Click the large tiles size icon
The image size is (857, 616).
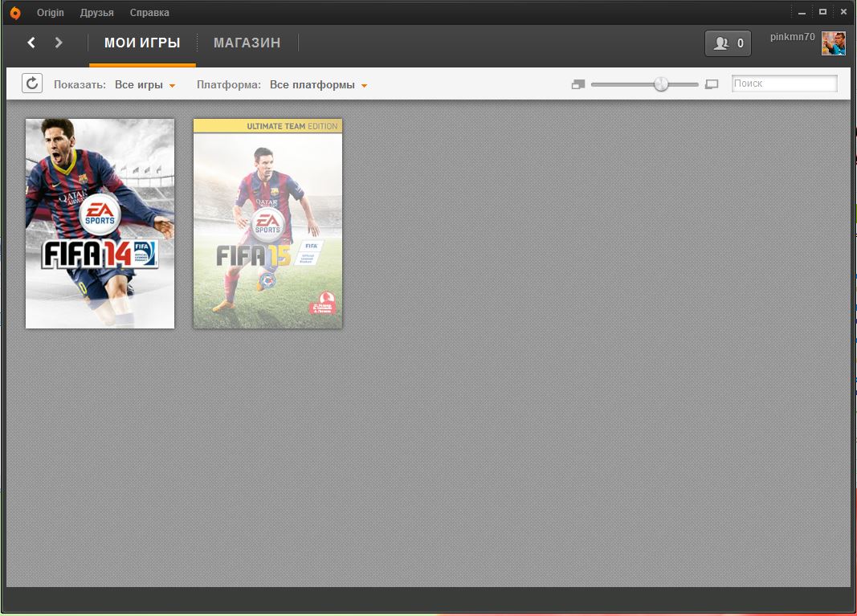tap(712, 84)
